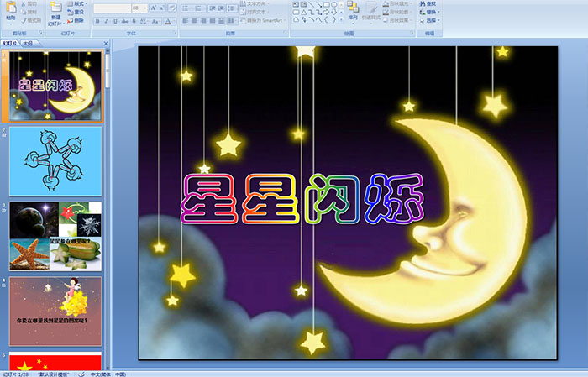This screenshot has width=588, height=377.
Task: Open the Columns menu in paragraph group
Action: (x=232, y=21)
